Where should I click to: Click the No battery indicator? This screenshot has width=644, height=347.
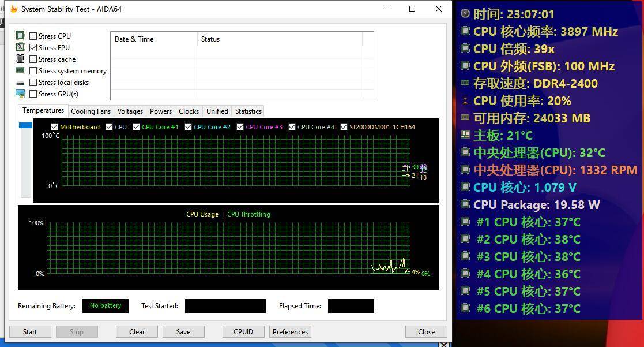105,306
